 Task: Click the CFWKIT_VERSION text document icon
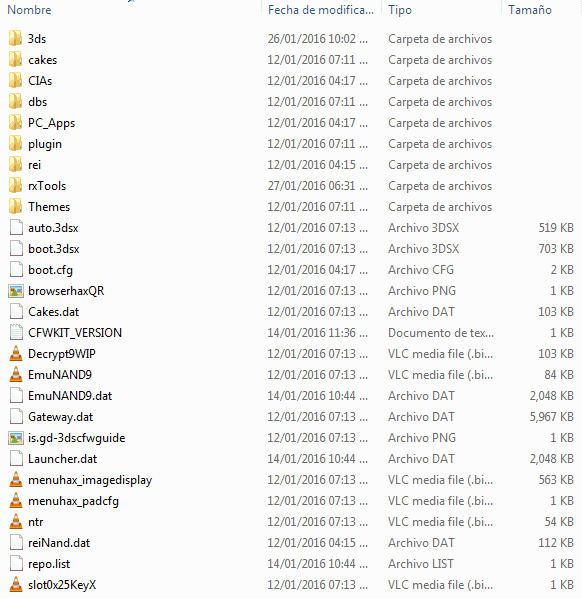click(16, 333)
